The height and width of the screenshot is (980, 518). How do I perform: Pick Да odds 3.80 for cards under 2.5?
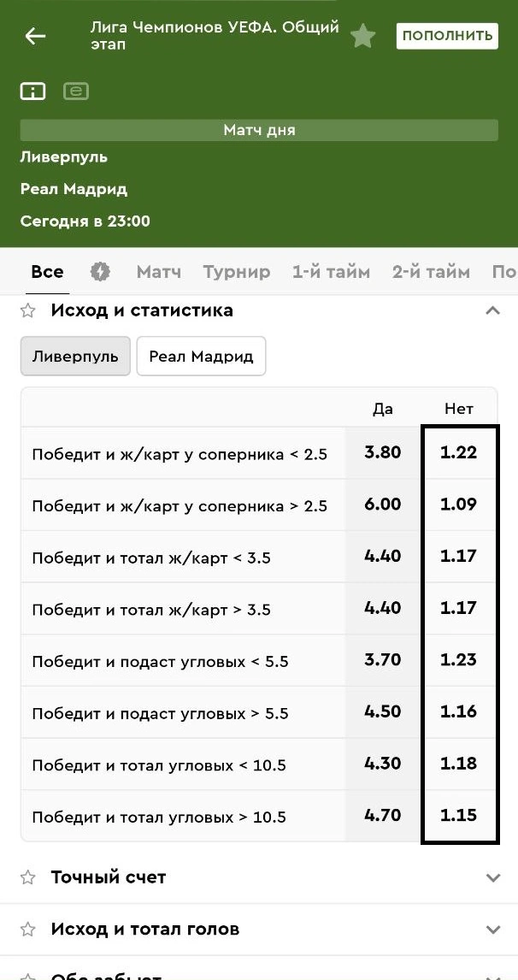click(382, 452)
